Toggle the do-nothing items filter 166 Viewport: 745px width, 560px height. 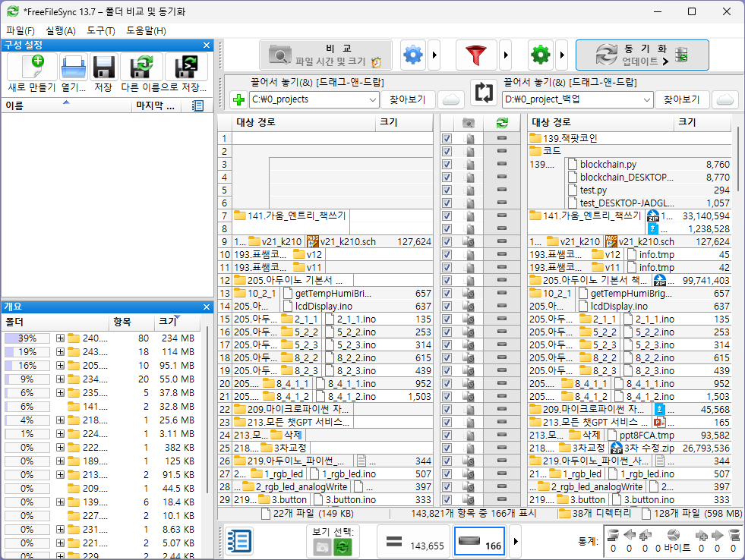tap(479, 541)
